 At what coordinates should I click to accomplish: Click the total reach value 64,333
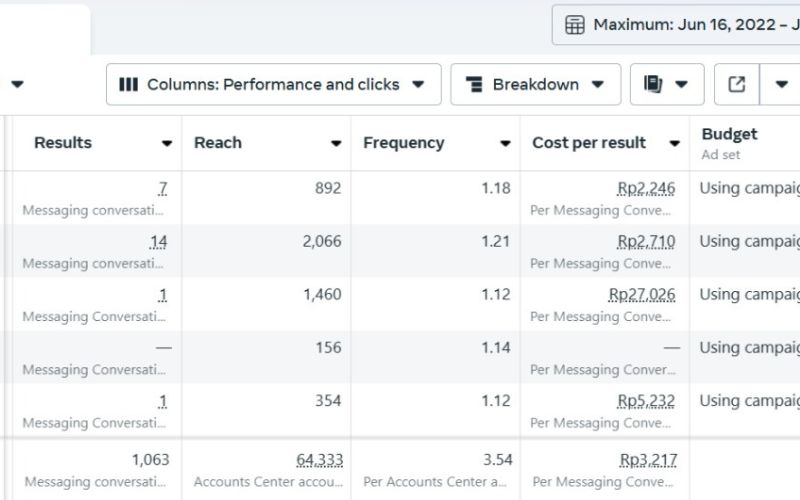[x=319, y=460]
